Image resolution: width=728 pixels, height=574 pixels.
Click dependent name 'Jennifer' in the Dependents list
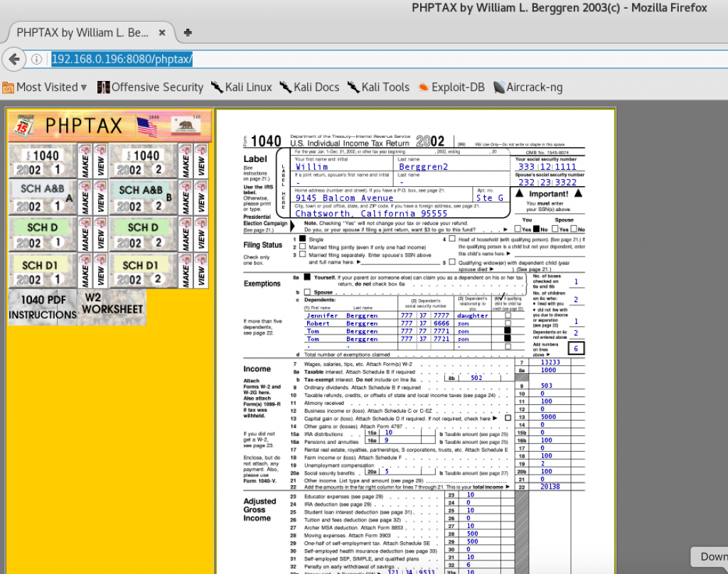[322, 315]
